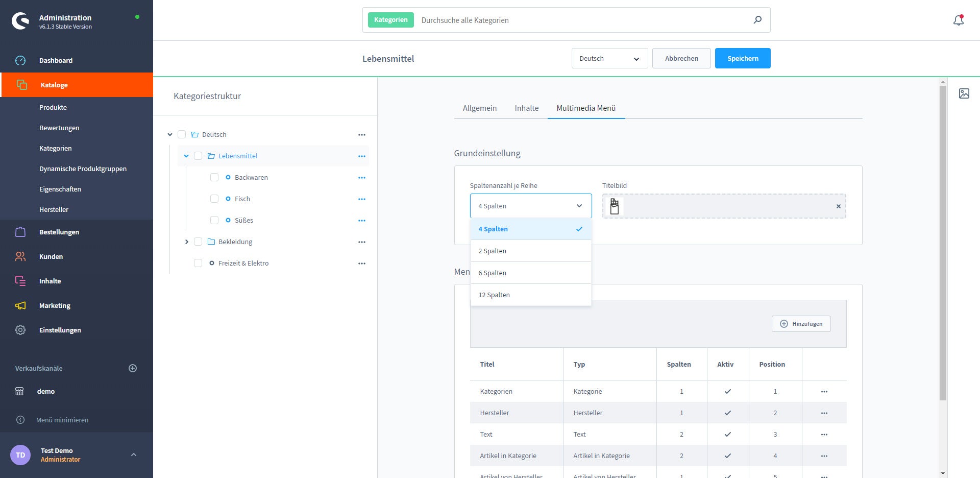Open context menu for Fisch category
This screenshot has height=478, width=980.
point(362,199)
